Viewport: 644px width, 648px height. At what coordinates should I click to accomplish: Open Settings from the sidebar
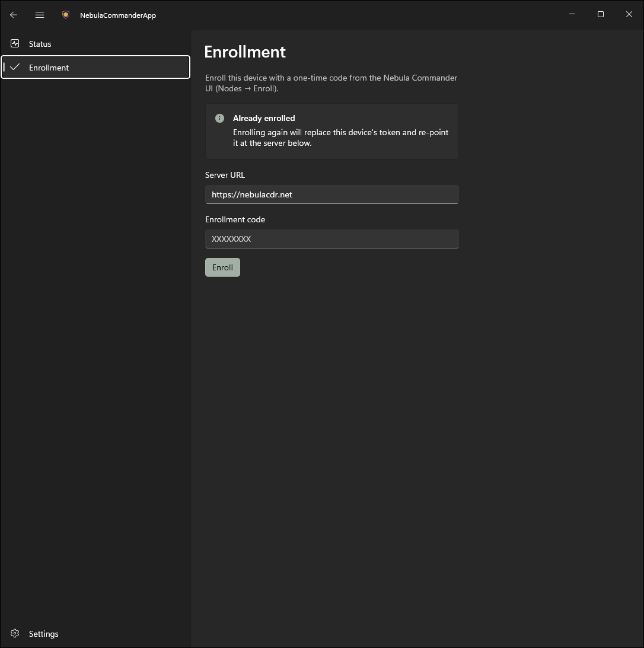click(95, 634)
